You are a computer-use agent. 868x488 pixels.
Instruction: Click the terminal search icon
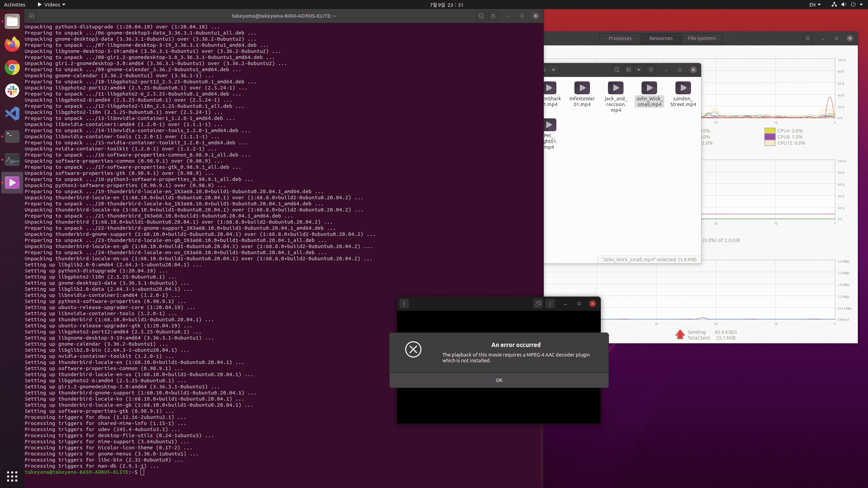(x=481, y=16)
